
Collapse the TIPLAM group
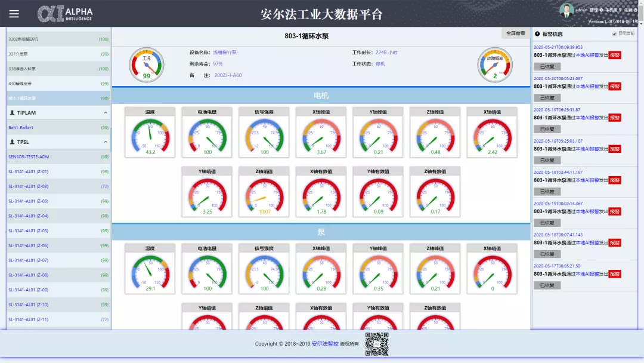[106, 113]
